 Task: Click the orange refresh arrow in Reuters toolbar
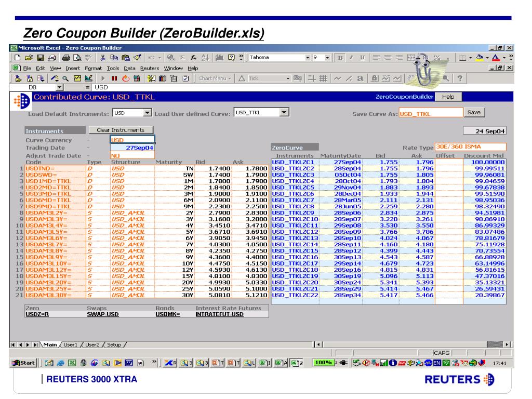[x=126, y=79]
